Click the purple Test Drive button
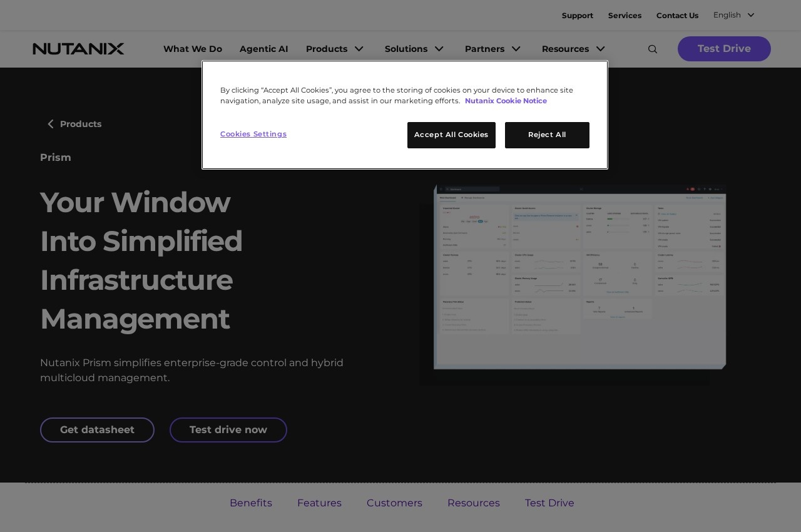 [x=724, y=49]
